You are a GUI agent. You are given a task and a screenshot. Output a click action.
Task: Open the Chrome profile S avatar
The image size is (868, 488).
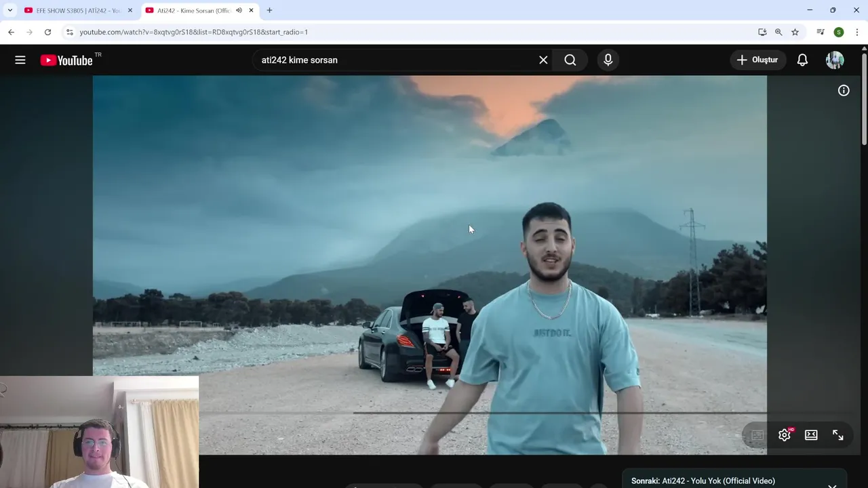[x=839, y=32]
